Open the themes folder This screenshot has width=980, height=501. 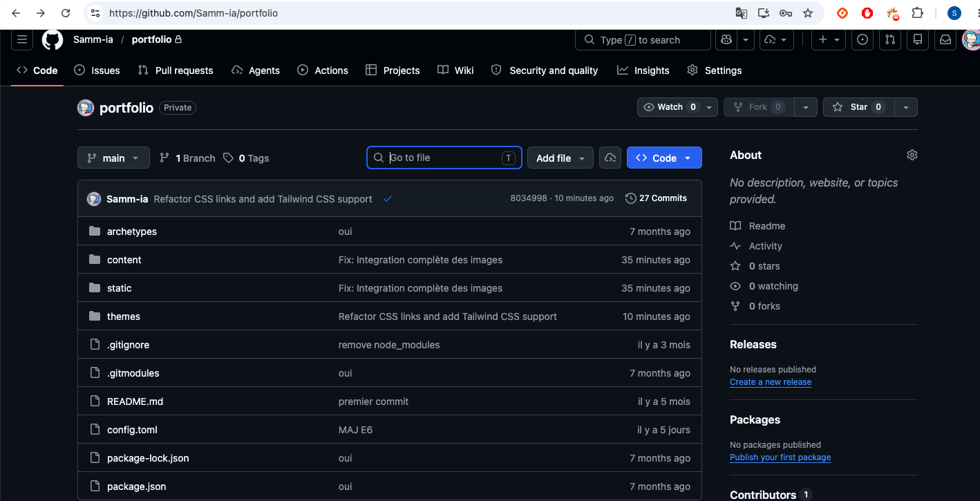click(124, 316)
